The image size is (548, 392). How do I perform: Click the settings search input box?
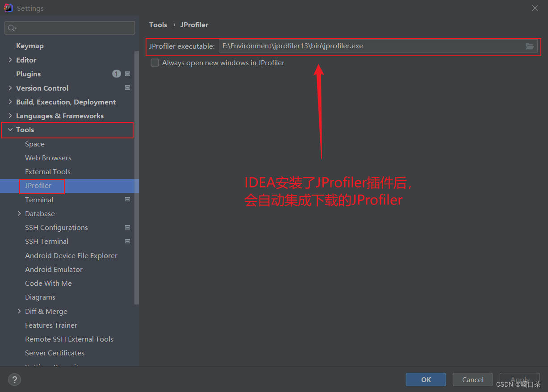tap(70, 28)
